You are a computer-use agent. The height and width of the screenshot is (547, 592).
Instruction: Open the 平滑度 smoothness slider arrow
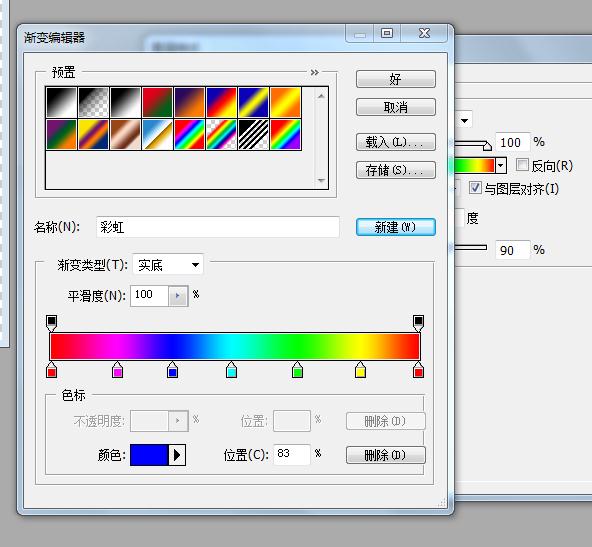click(x=178, y=296)
